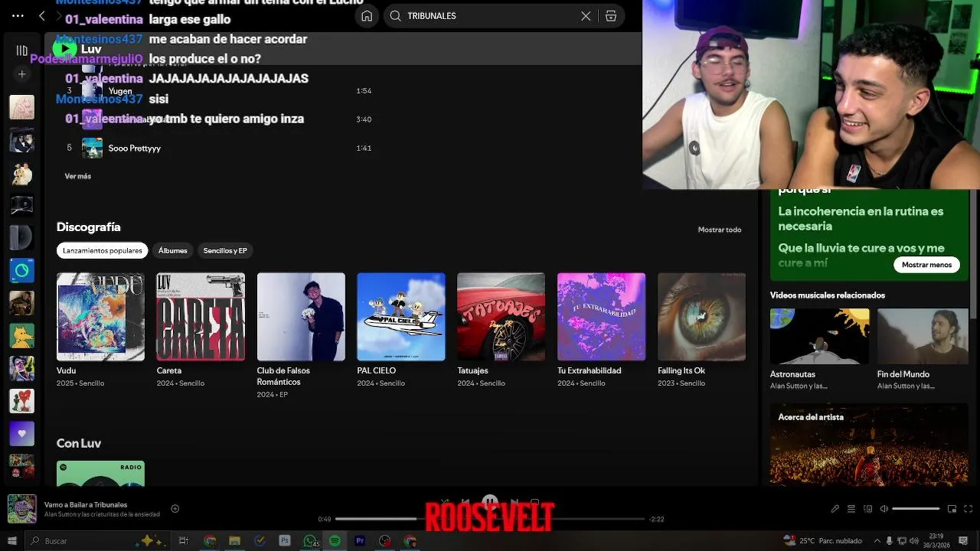Open the Tu Extrahabilidad single cover
This screenshot has width=980, height=551.
(602, 317)
